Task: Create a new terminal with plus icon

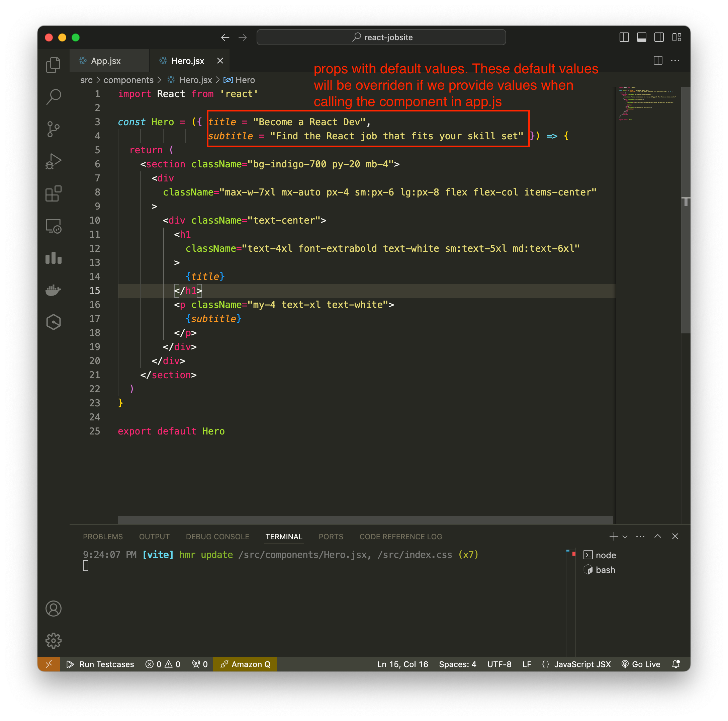Action: [x=614, y=536]
